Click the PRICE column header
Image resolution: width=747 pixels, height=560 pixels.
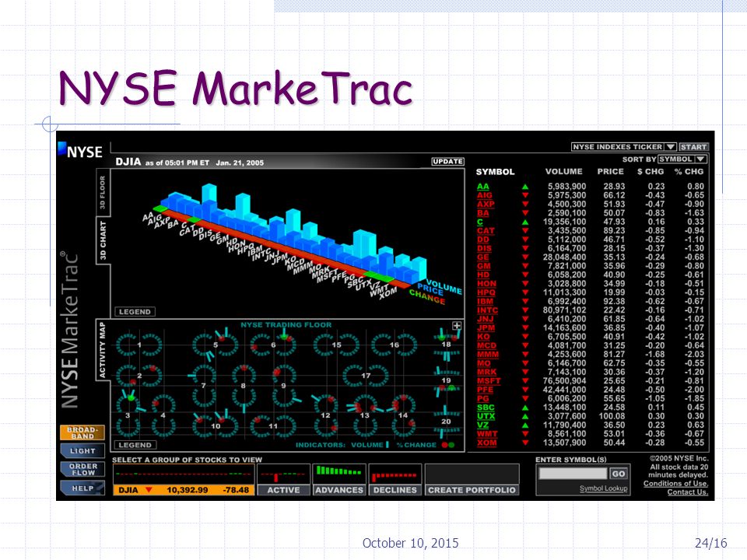[610, 171]
